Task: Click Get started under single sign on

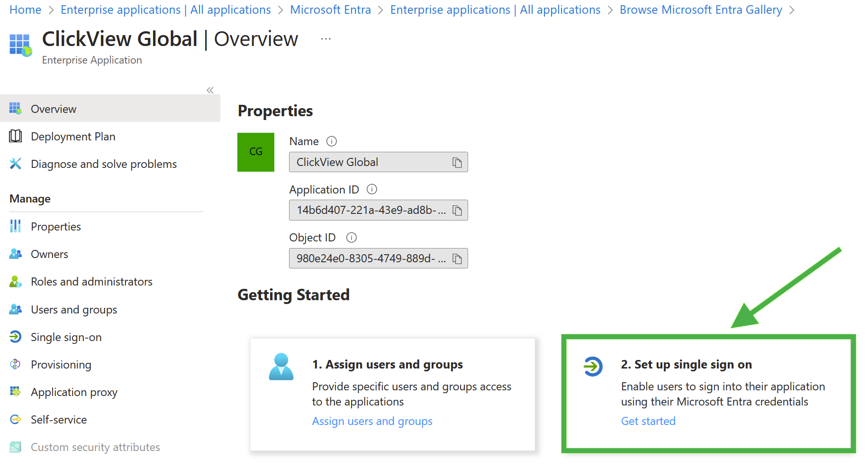Action: [x=648, y=421]
